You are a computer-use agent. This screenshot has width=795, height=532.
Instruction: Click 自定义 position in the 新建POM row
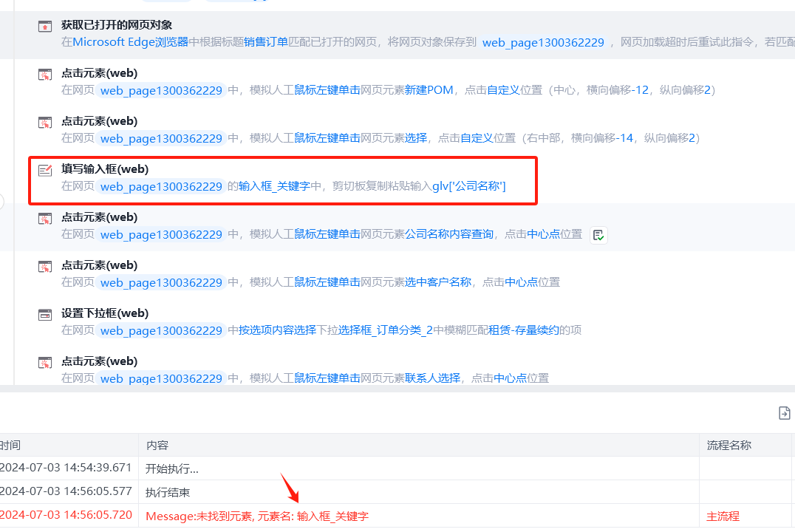(503, 90)
